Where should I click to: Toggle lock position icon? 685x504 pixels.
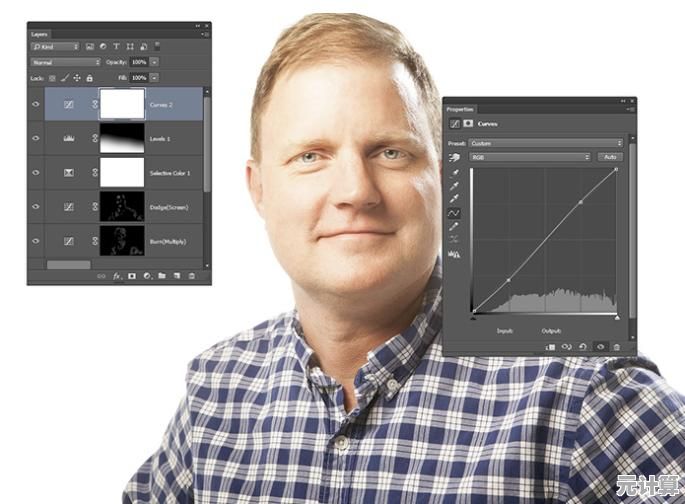pyautogui.click(x=77, y=78)
